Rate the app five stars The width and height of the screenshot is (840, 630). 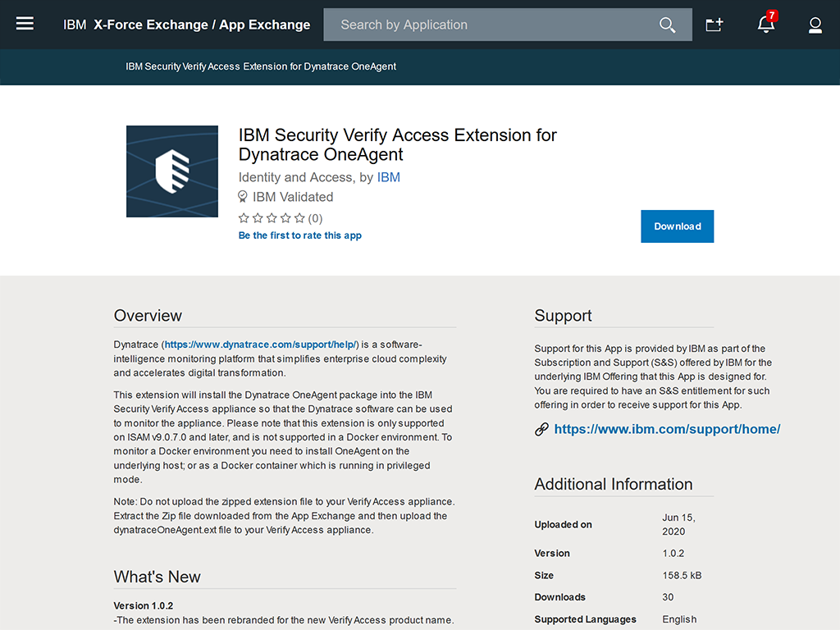pos(299,218)
